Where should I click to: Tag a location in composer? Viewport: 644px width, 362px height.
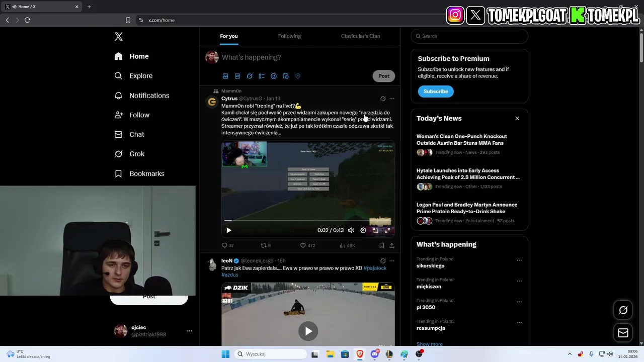click(298, 76)
